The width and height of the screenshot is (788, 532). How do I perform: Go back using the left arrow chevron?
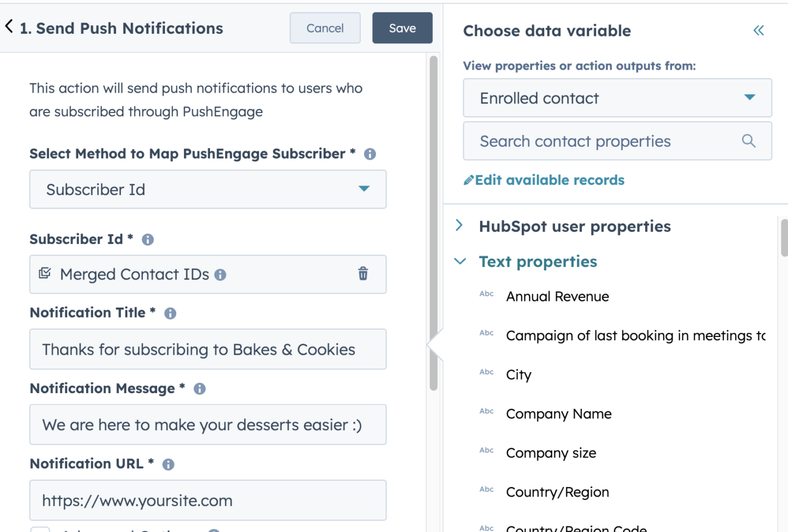[x=9, y=26]
